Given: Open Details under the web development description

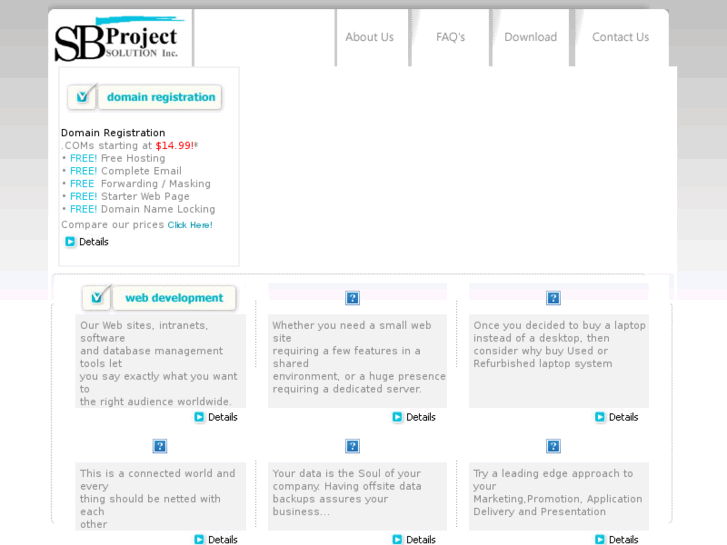Looking at the screenshot, I should coord(223,417).
